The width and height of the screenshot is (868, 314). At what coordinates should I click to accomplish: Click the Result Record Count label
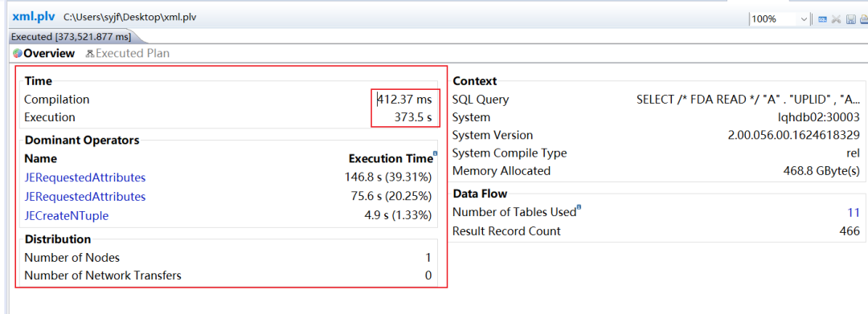coord(506,231)
